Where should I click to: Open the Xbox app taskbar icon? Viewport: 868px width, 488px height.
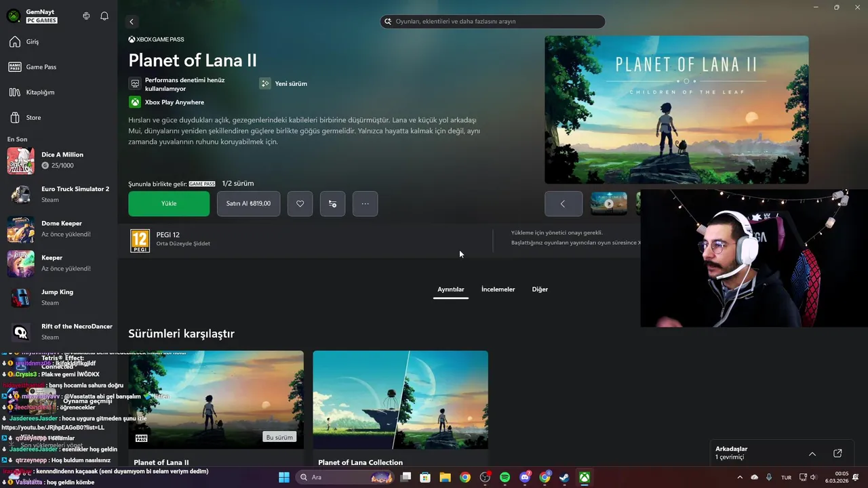tap(584, 477)
